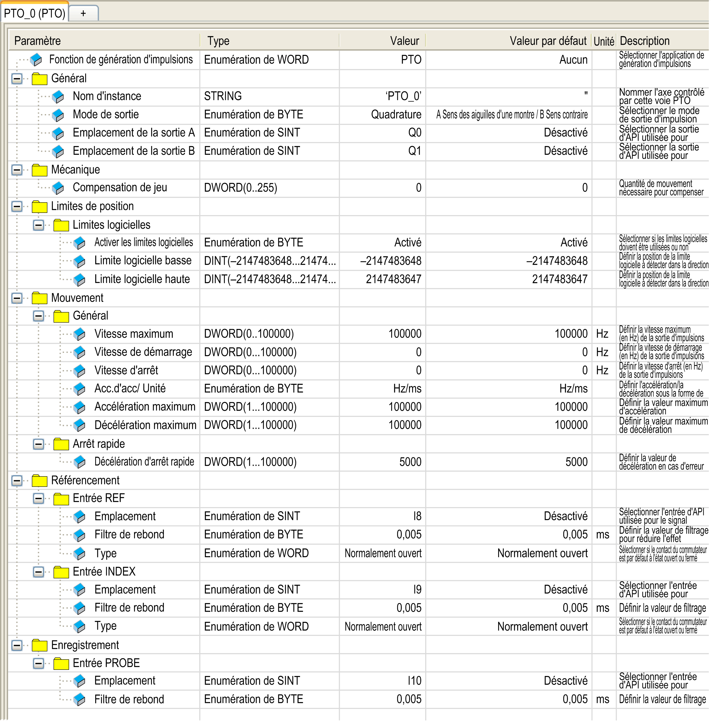Click the parameter icon next to Mode de sortie
This screenshot has height=728, width=711.
tap(58, 115)
